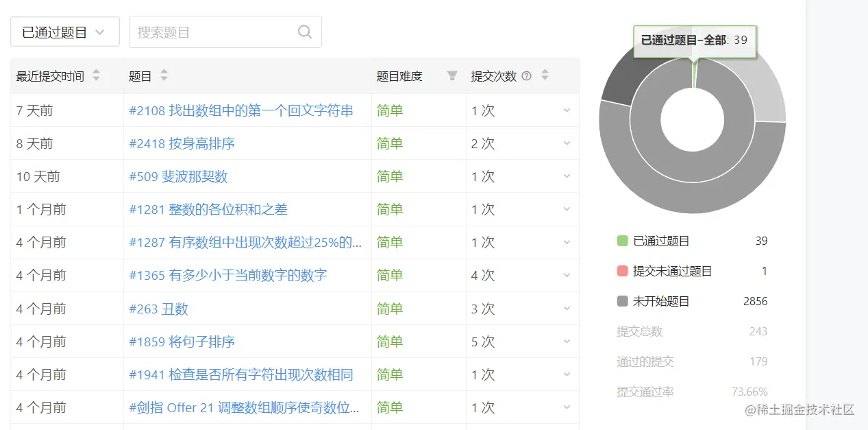The width and height of the screenshot is (868, 430).
Task: Expand submissions chevron for #1859 row
Action: click(567, 342)
